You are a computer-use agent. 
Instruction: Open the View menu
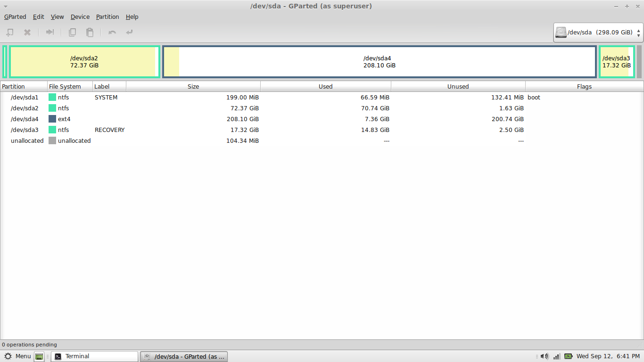[x=57, y=16]
